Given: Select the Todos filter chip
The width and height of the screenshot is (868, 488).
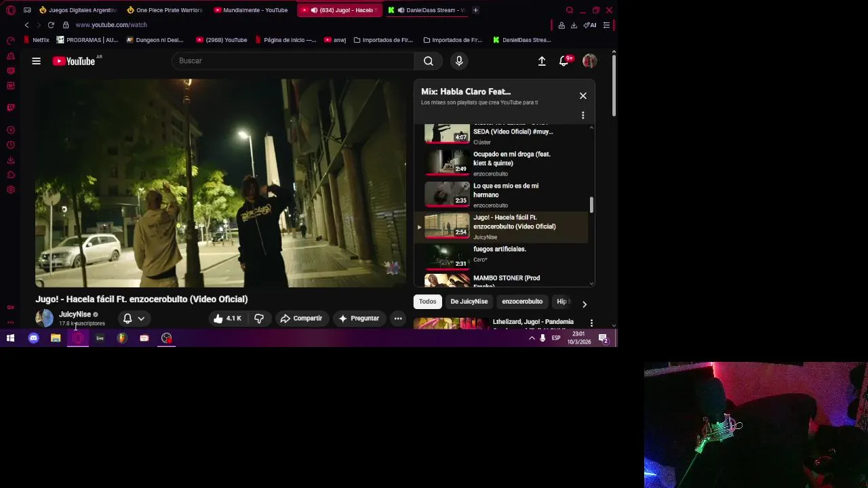Looking at the screenshot, I should point(427,302).
